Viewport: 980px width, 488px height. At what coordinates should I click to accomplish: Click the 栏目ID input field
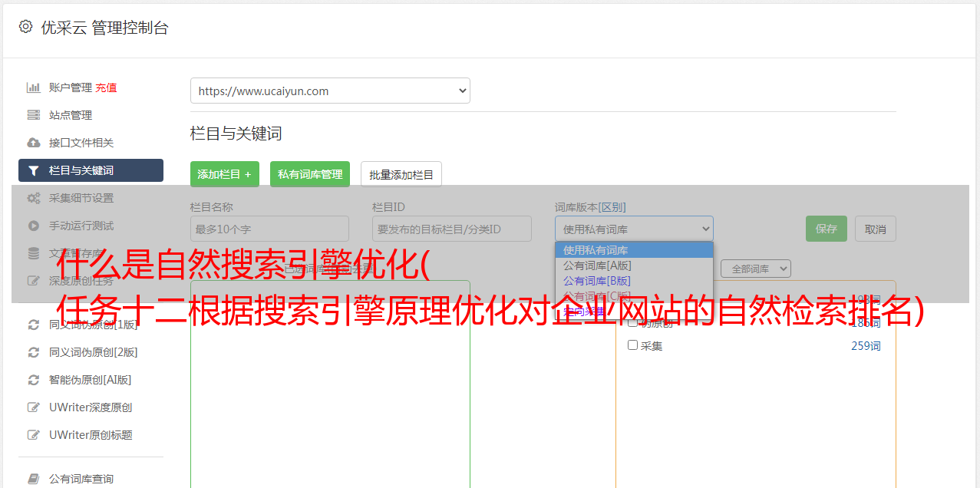point(451,229)
